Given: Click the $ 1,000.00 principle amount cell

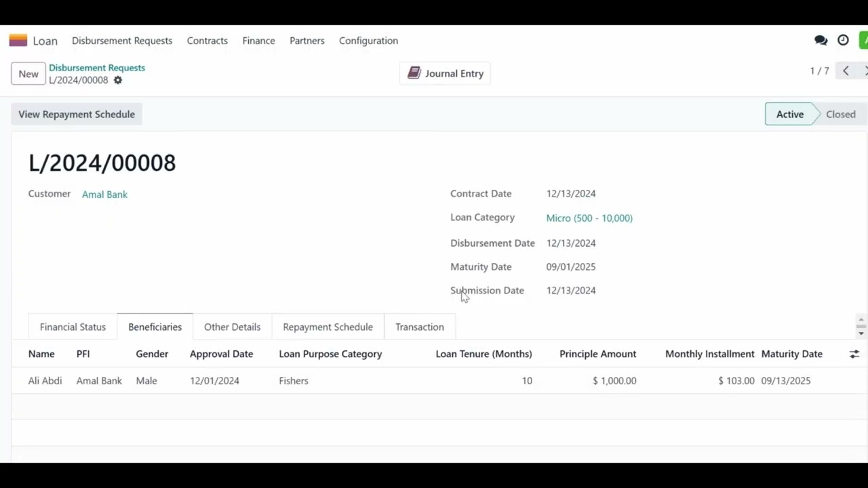Looking at the screenshot, I should [x=614, y=381].
